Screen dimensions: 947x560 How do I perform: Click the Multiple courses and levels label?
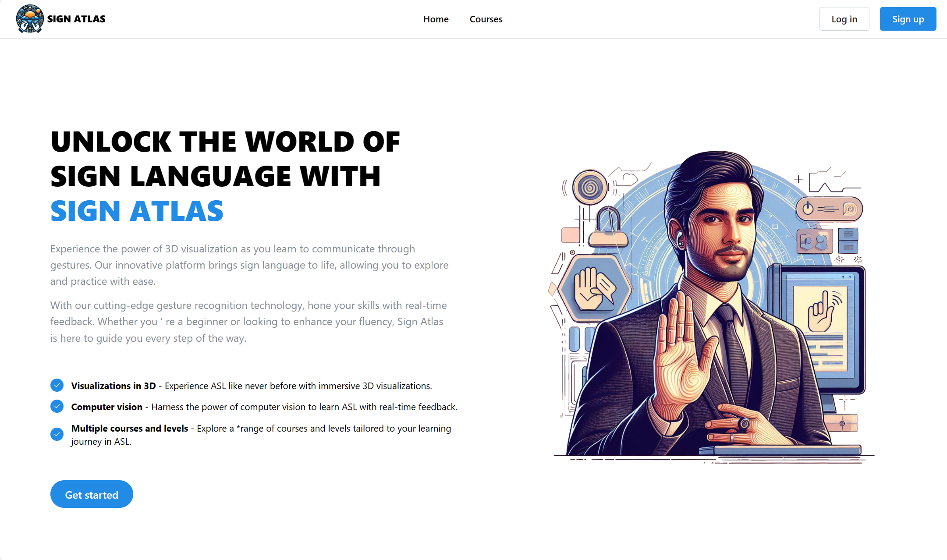click(x=130, y=428)
